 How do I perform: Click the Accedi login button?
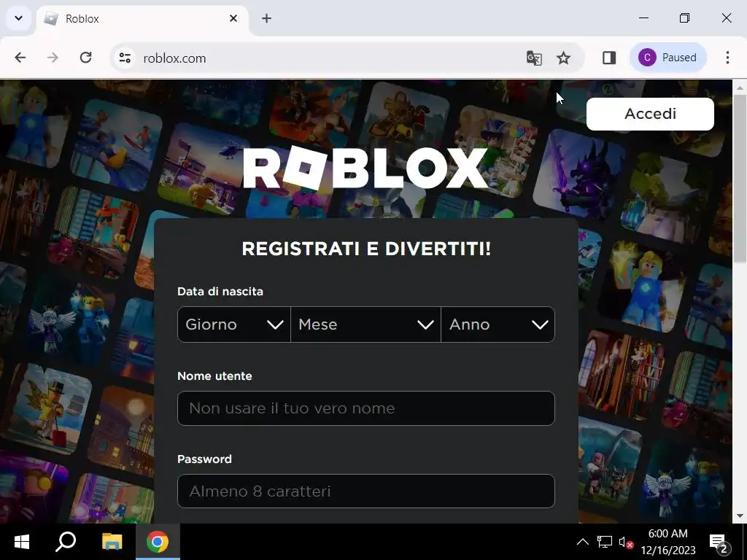650,114
